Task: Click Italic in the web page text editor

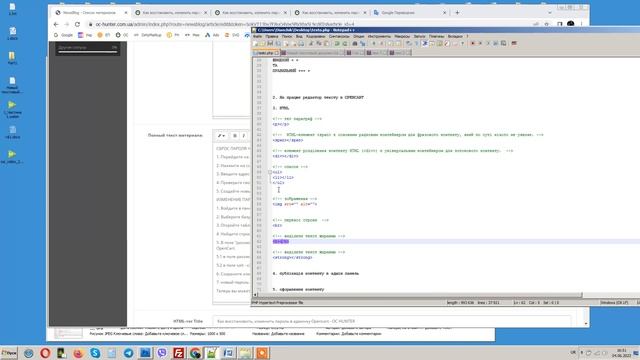Action: [x=244, y=136]
